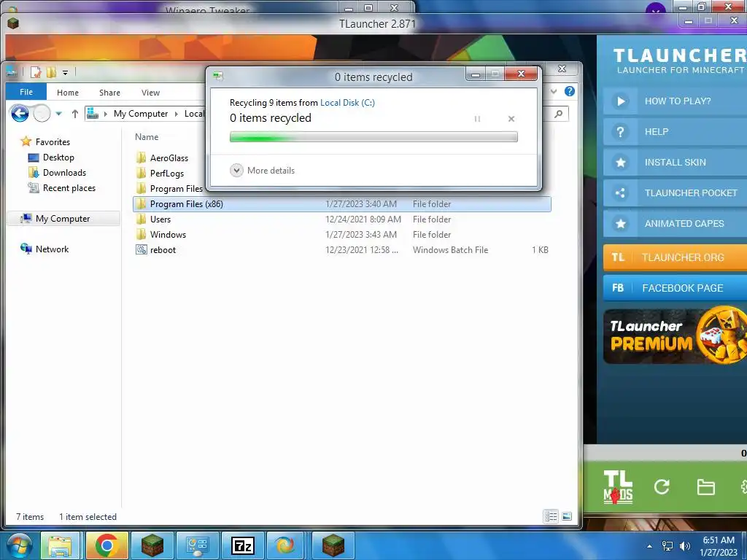This screenshot has width=747, height=560.
Task: Expand the ribbon chevron in Explorer
Action: pyautogui.click(x=554, y=91)
